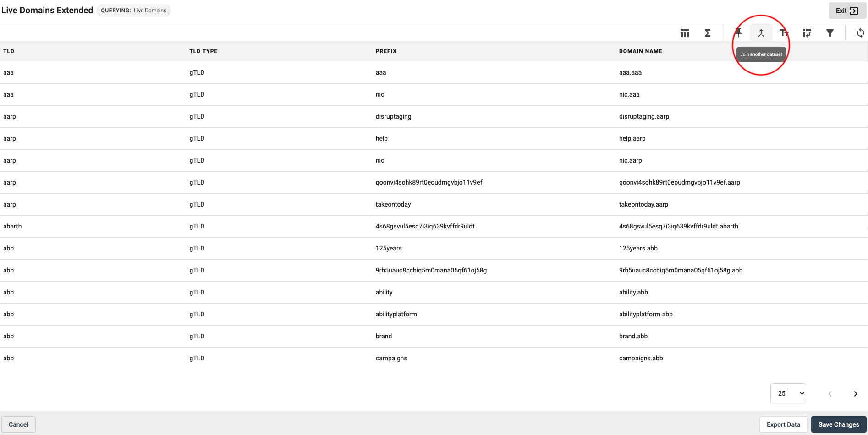The image size is (868, 435).
Task: Click Save Changes button
Action: [838, 424]
